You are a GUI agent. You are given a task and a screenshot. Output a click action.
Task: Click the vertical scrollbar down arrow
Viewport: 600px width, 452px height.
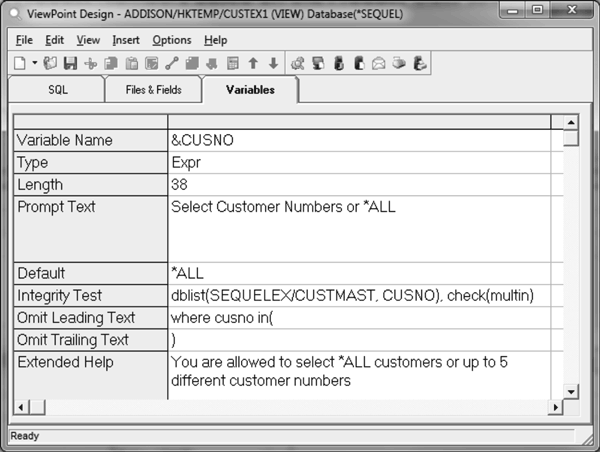pyautogui.click(x=571, y=392)
